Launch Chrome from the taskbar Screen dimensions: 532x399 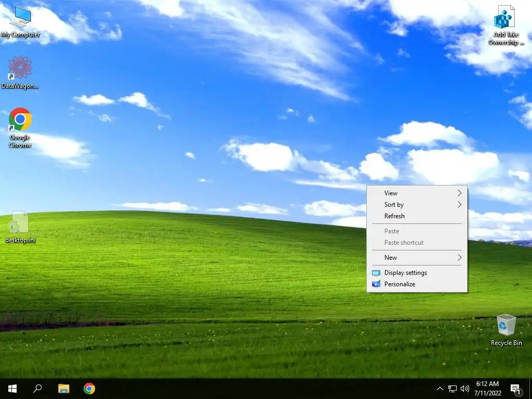[x=89, y=389]
